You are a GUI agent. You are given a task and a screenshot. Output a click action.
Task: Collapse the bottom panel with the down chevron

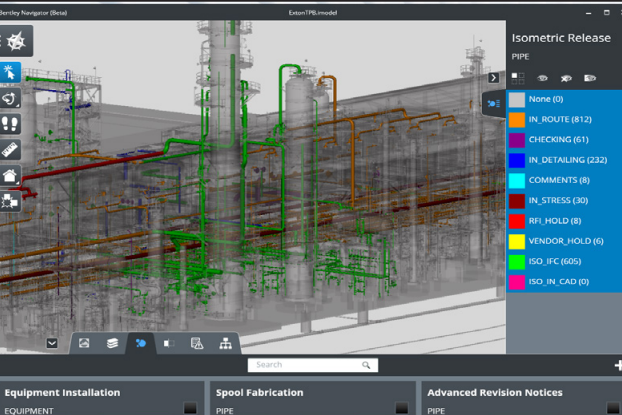[x=52, y=343]
